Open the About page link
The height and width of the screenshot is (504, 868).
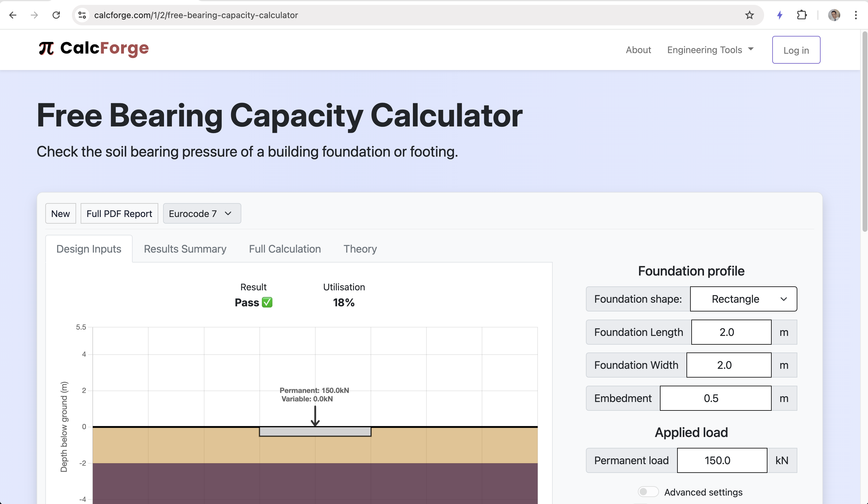pyautogui.click(x=638, y=50)
